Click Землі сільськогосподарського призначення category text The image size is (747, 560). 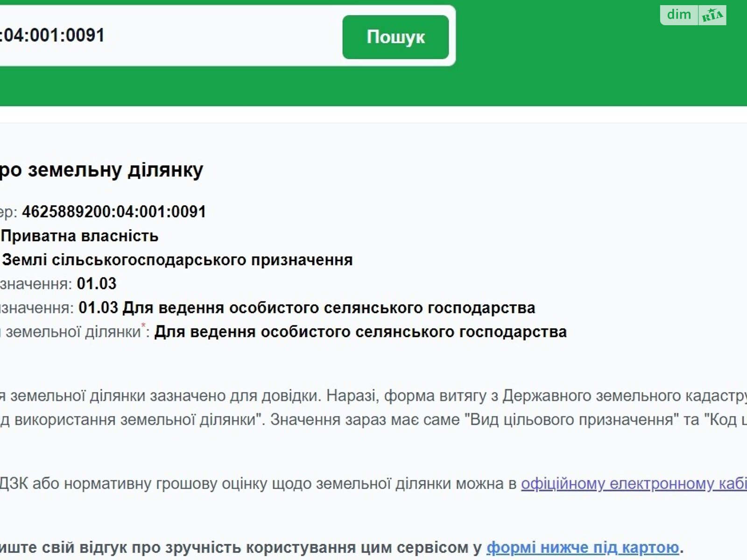177,260
